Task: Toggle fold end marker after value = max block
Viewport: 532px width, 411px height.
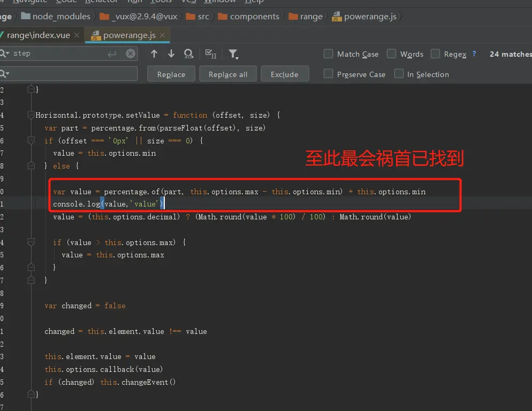Action: 31,268
